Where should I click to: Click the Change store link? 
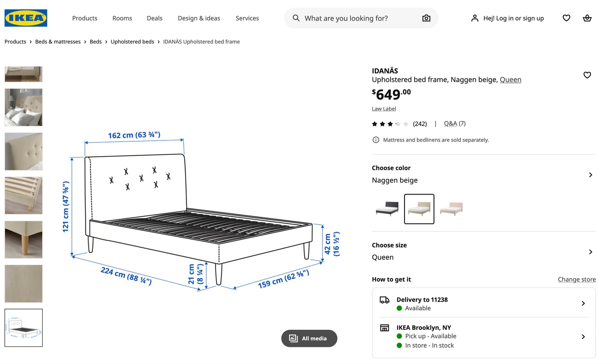[x=577, y=280]
